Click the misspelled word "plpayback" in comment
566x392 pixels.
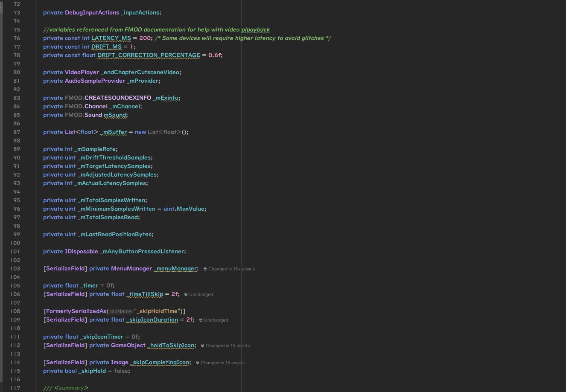coord(255,30)
